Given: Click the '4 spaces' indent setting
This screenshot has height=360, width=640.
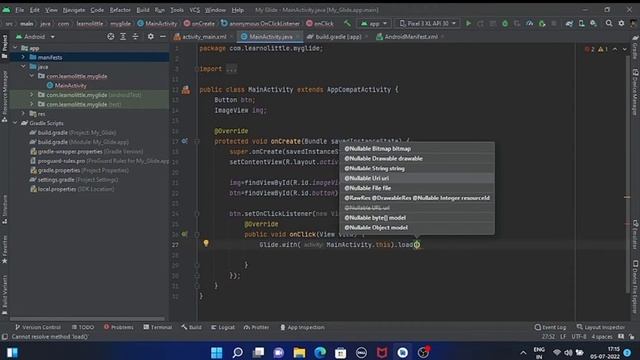Looking at the screenshot, I should coord(602,337).
